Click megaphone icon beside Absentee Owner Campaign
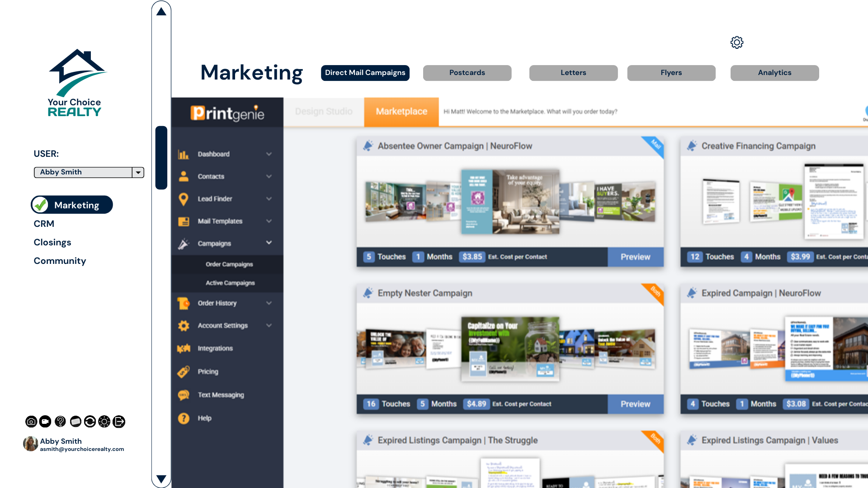The image size is (868, 488). pos(368,146)
